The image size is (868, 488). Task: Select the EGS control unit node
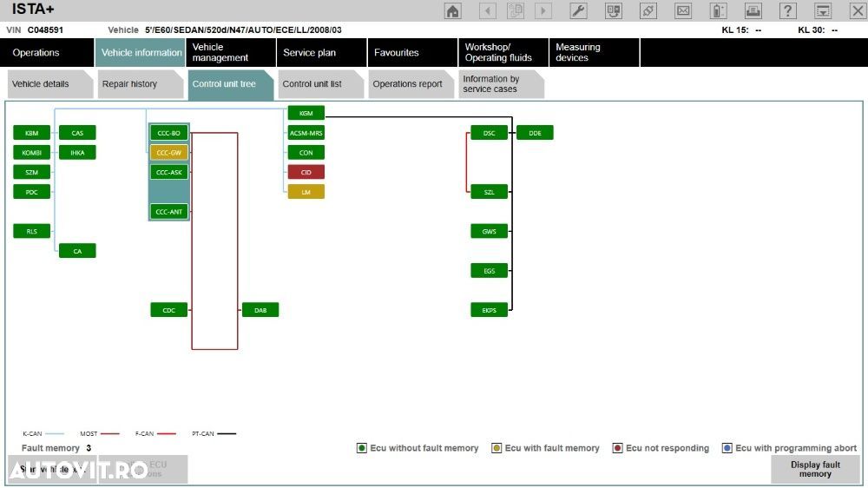click(x=490, y=271)
